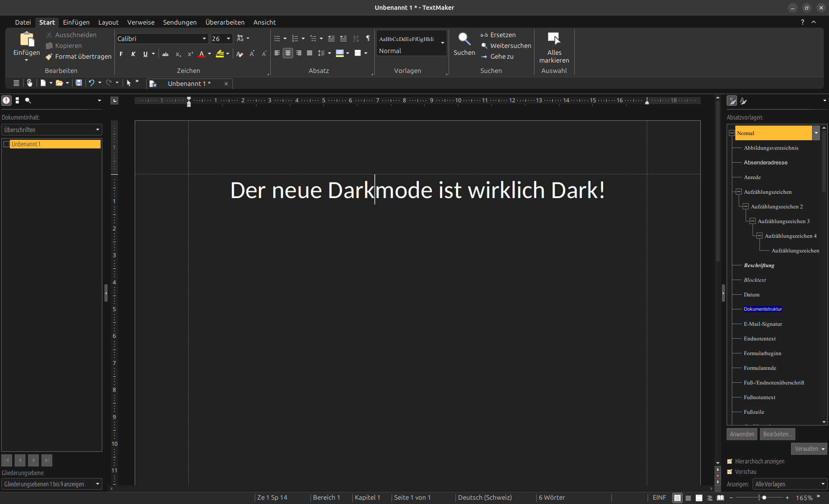Image resolution: width=829 pixels, height=504 pixels.
Task: Toggle underline formatting (U)
Action: click(145, 54)
